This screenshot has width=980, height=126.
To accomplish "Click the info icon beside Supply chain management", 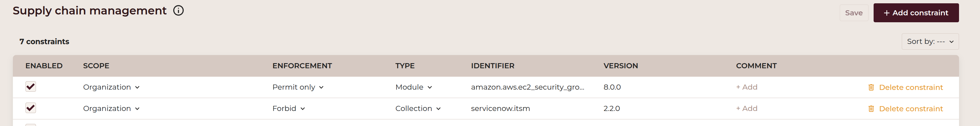I will pyautogui.click(x=178, y=11).
